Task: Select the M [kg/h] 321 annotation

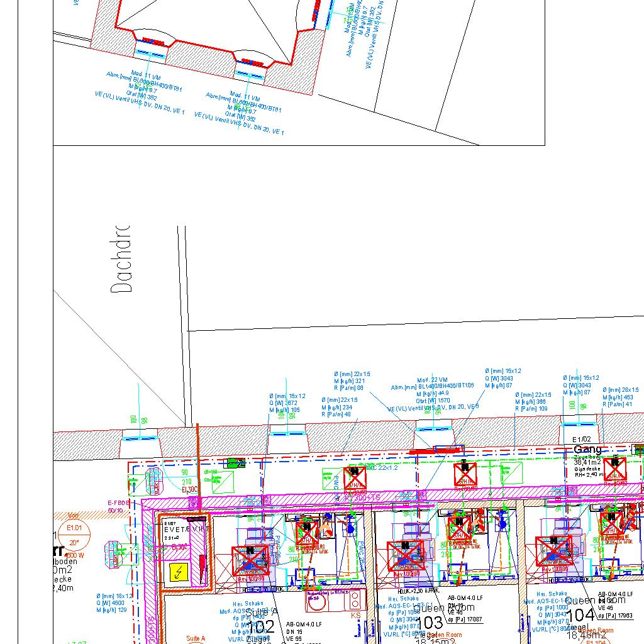Action: point(349,380)
